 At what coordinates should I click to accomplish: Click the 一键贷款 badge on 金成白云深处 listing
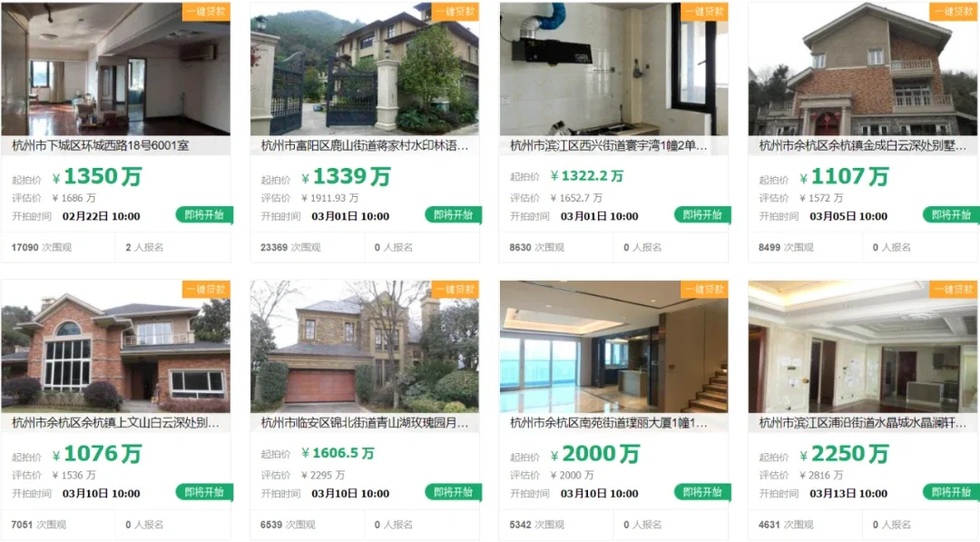[x=953, y=11]
